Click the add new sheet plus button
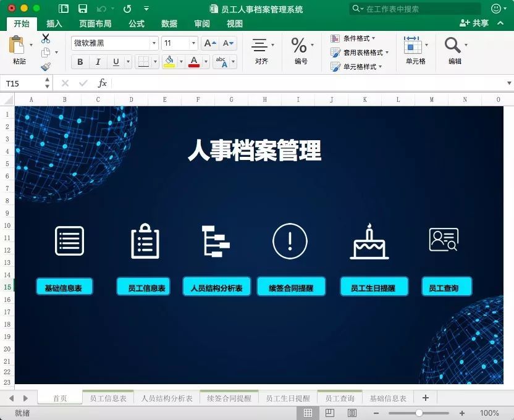Image resolution: width=514 pixels, height=420 pixels. click(x=425, y=398)
